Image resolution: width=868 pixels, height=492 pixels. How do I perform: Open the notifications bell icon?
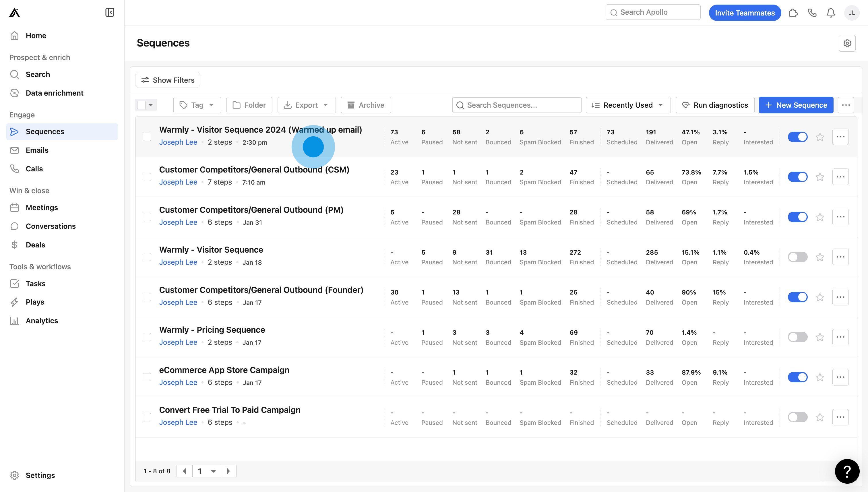pyautogui.click(x=830, y=13)
